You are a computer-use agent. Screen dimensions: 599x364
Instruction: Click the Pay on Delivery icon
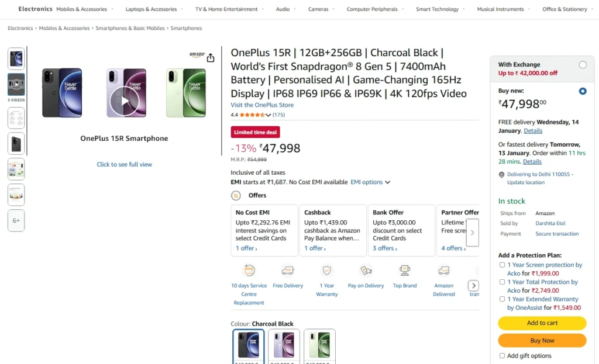[366, 271]
